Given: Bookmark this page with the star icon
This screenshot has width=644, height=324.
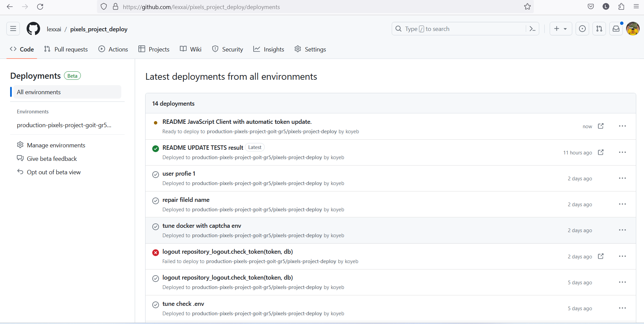Looking at the screenshot, I should click(x=527, y=7).
